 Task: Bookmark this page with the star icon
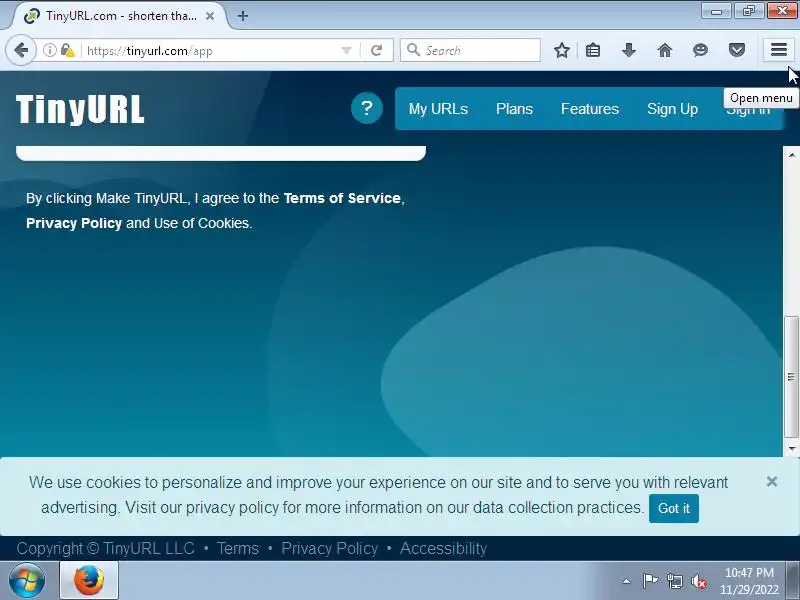[562, 51]
